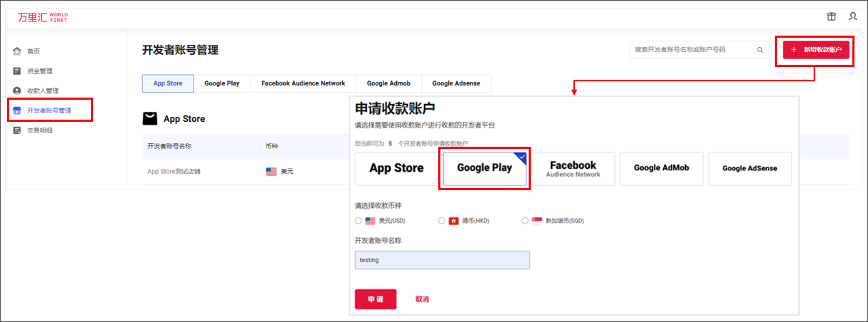Click the App Store section icon

point(150,119)
